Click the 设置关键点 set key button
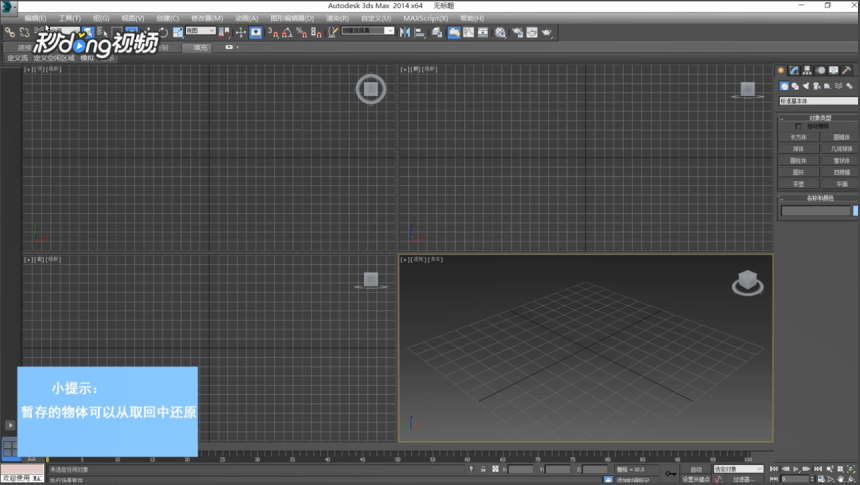Image resolution: width=860 pixels, height=485 pixels. [696, 480]
